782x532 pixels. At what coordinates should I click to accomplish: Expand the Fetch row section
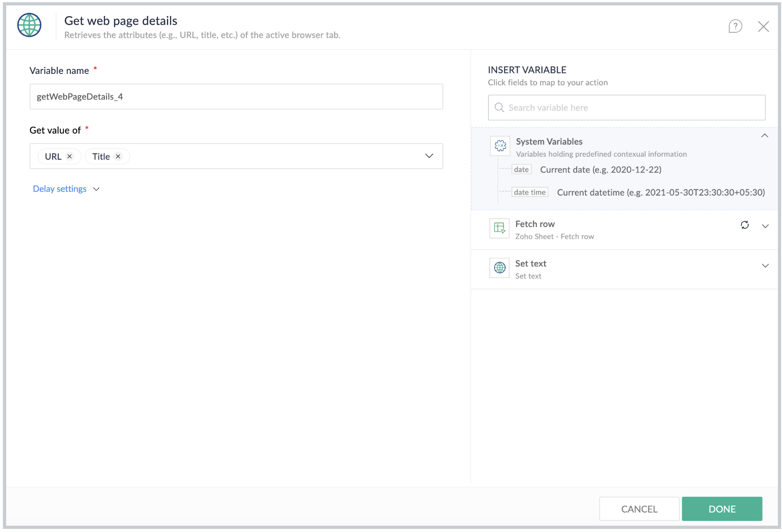765,226
